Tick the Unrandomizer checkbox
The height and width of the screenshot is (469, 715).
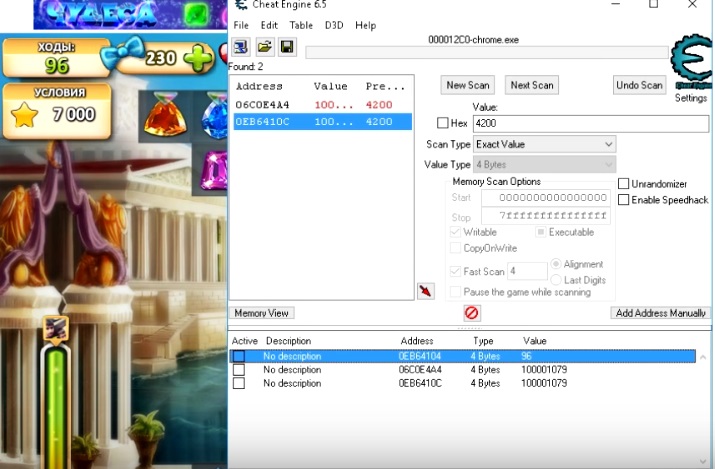click(624, 184)
